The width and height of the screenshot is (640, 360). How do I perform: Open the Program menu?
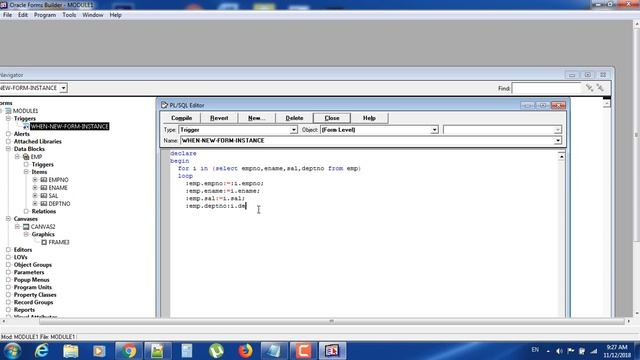(44, 15)
